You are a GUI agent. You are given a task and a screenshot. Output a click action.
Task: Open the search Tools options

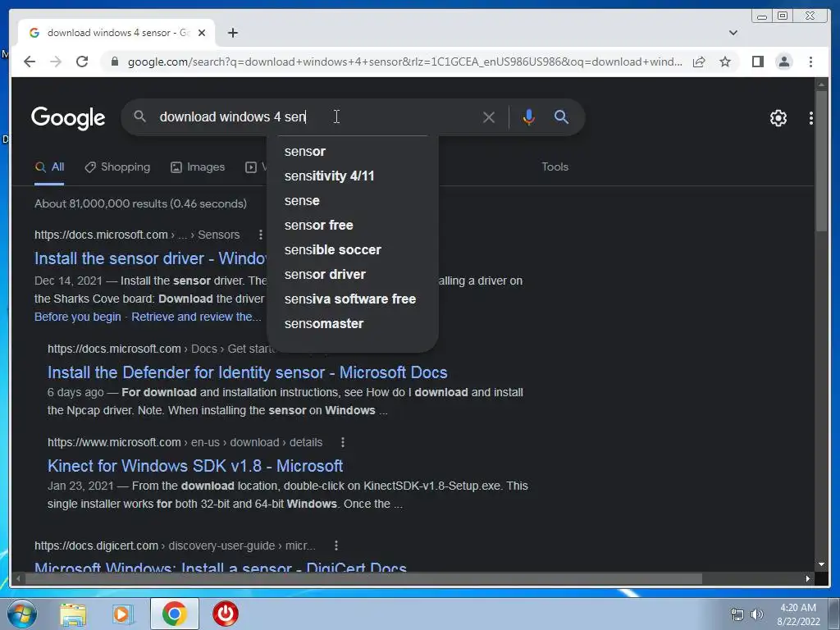[x=555, y=167]
